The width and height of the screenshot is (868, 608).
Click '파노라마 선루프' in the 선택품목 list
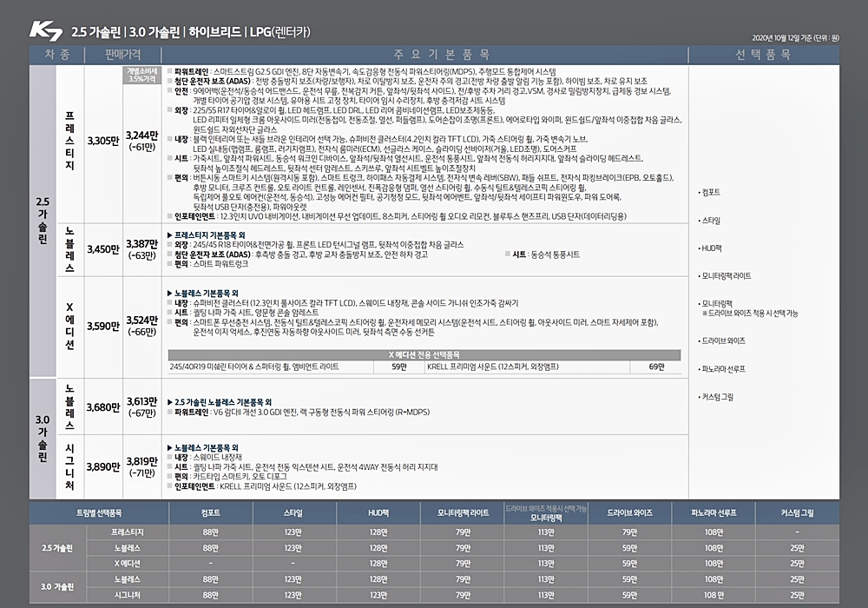tap(723, 369)
